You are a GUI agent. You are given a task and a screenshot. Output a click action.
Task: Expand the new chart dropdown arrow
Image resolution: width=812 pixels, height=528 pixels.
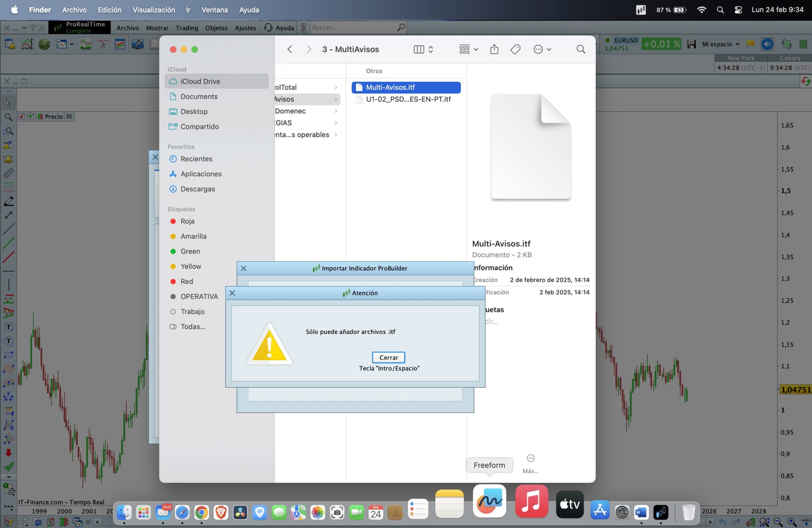72,44
